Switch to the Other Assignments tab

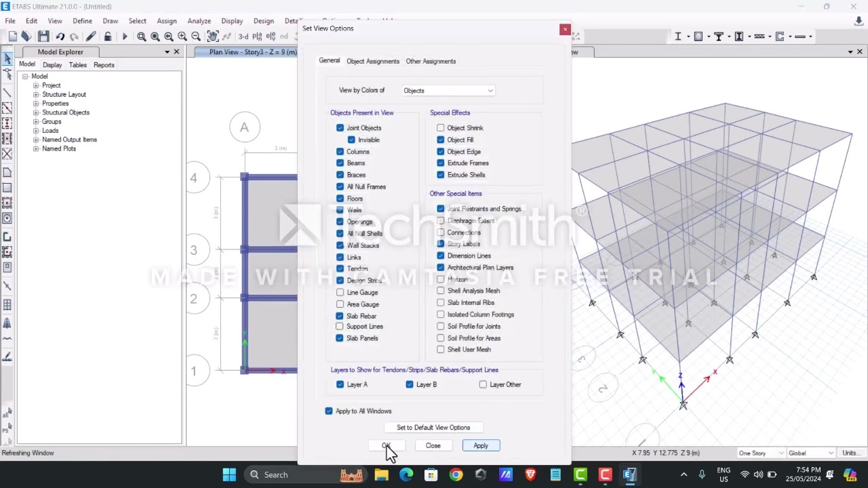[431, 61]
